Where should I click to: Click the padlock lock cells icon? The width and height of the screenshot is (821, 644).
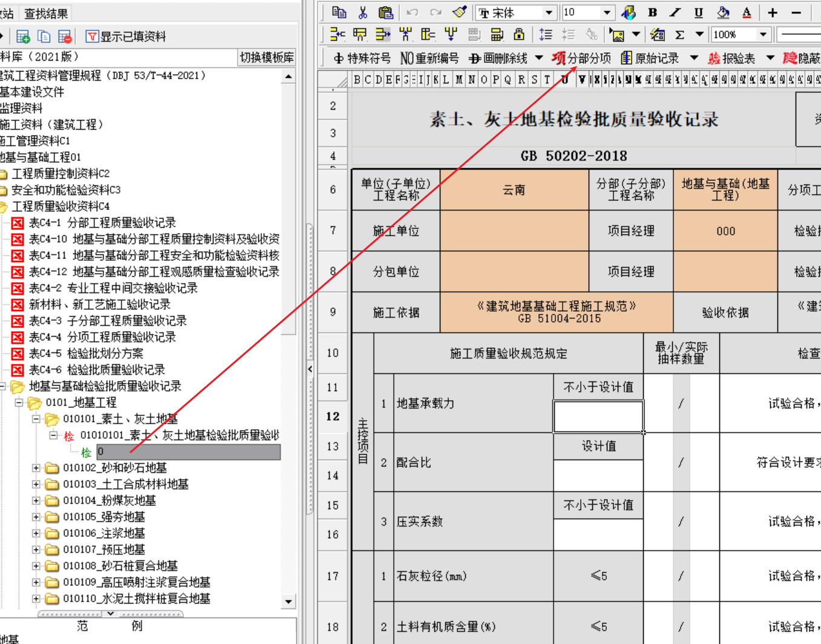point(518,34)
